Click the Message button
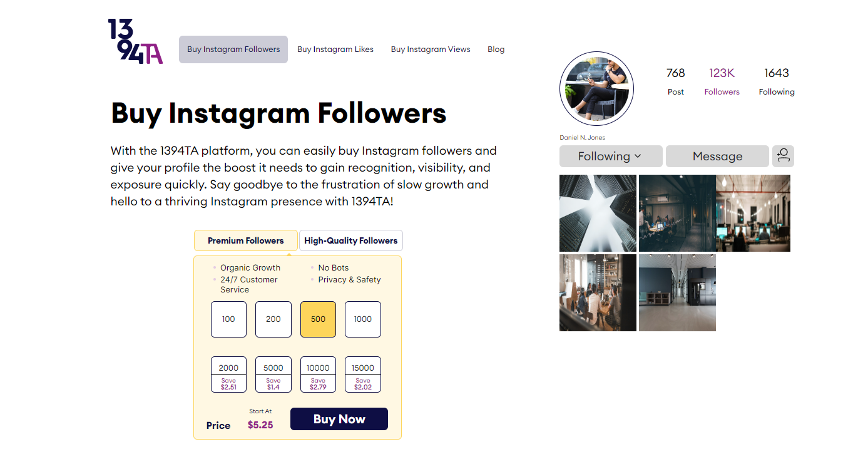Viewport: 868px width, 459px height. point(717,157)
